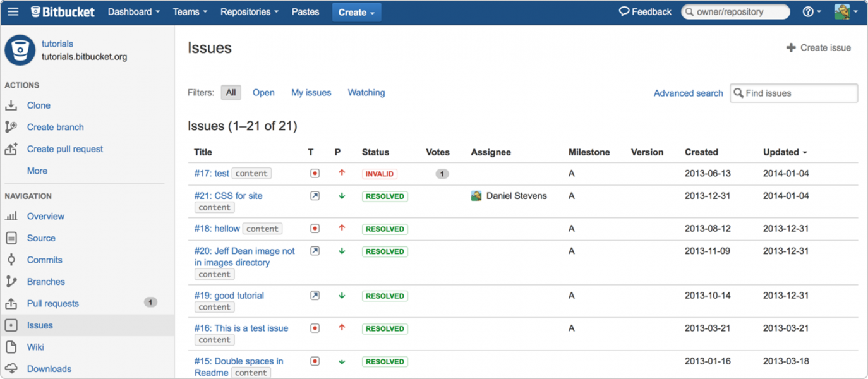This screenshot has height=379, width=868.
Task: Click the tutorials repository bucket avatar
Action: coord(20,51)
